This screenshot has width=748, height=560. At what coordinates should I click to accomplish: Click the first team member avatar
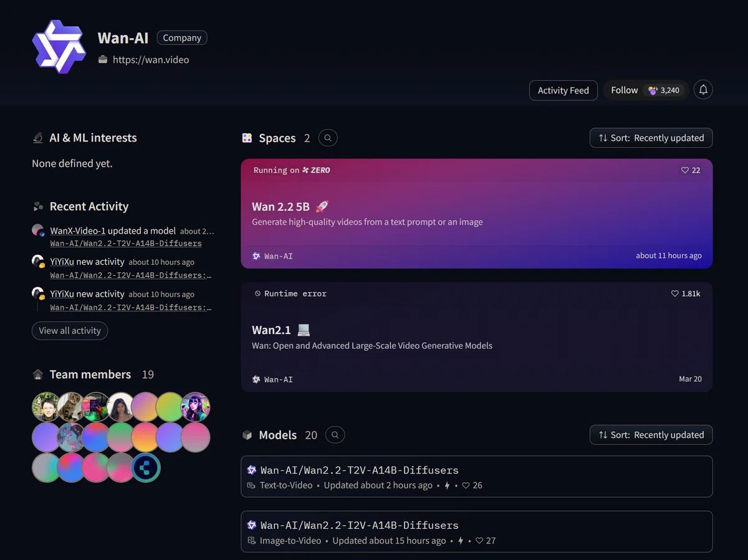[46, 407]
